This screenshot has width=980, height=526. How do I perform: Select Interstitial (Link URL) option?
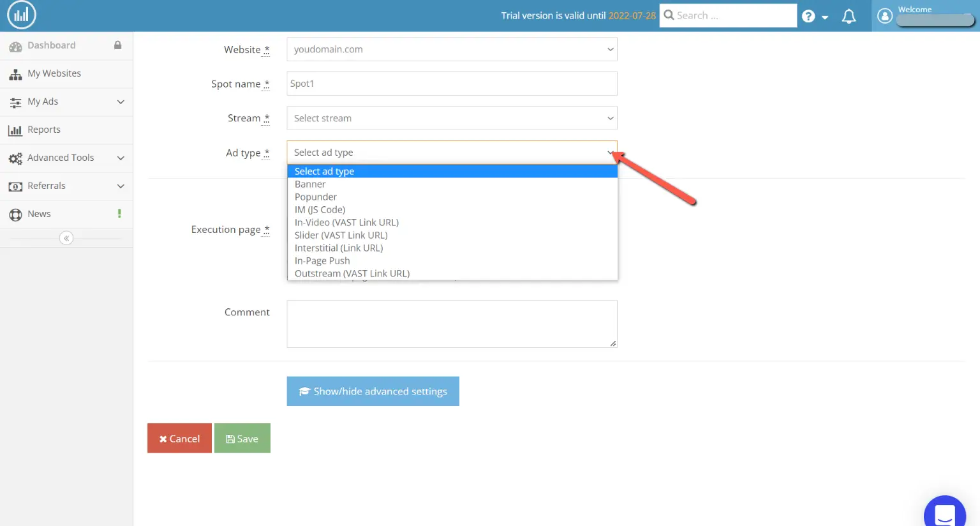pos(452,248)
